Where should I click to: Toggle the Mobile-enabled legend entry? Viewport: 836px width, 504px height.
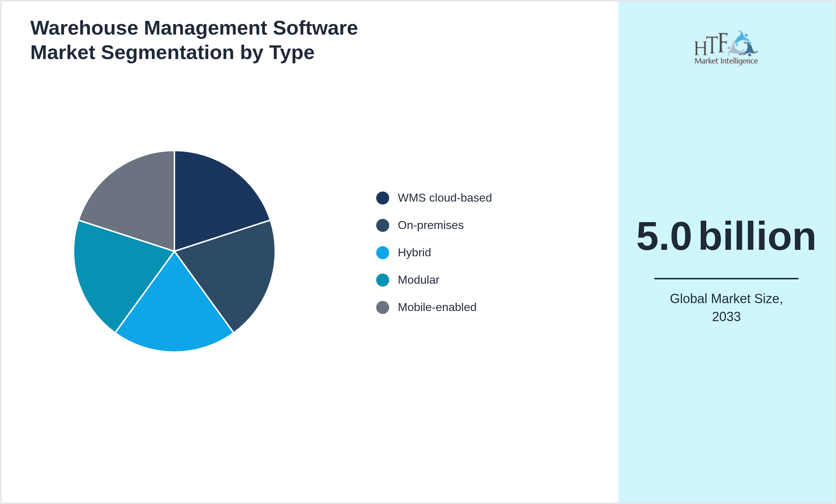point(437,307)
